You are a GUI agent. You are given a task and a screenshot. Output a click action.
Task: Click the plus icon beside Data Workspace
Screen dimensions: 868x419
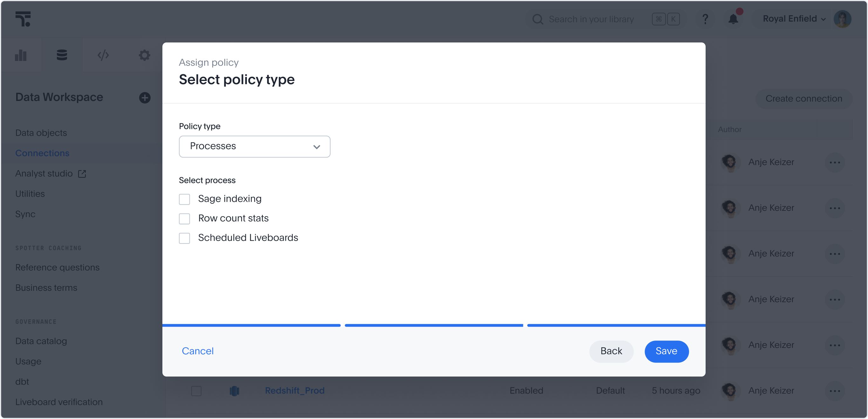pyautogui.click(x=145, y=97)
